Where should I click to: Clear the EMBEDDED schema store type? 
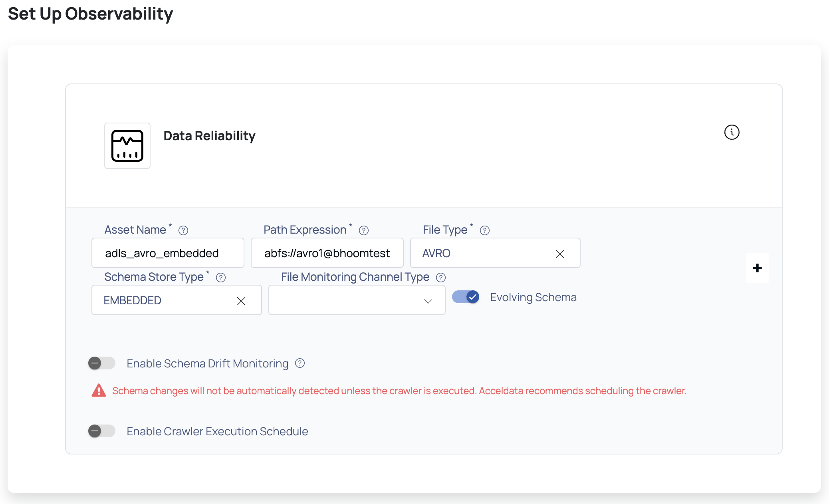click(241, 301)
